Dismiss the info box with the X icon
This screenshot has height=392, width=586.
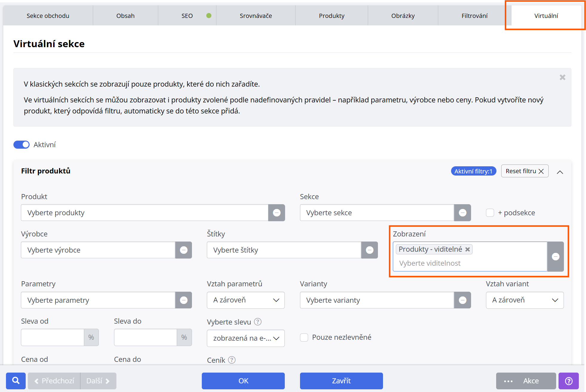562,77
